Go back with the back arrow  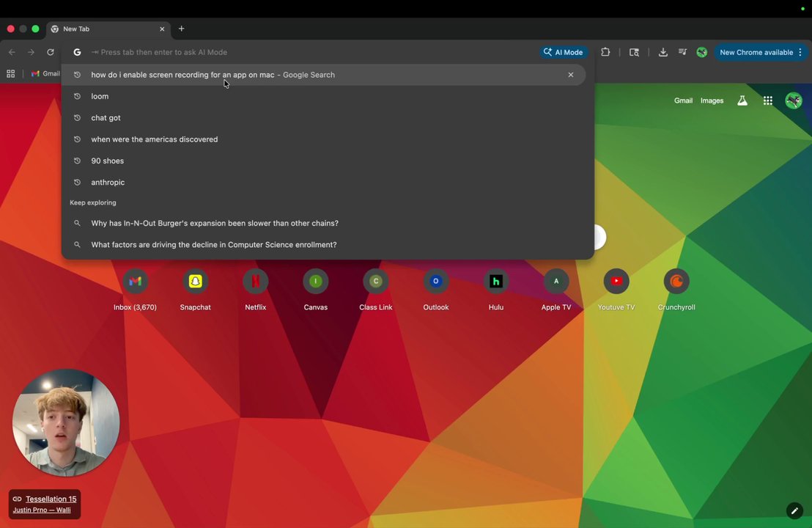click(12, 52)
